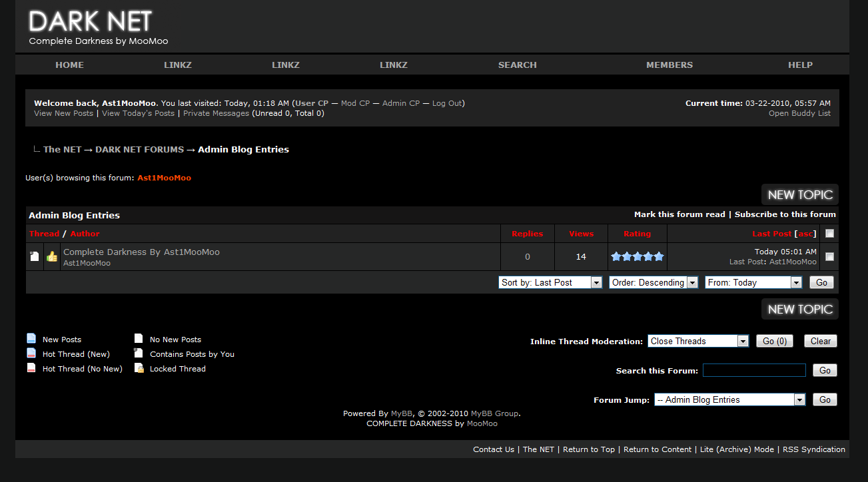This screenshot has width=868, height=482.
Task: Open the Inline Thread Moderation dropdown
Action: click(698, 341)
